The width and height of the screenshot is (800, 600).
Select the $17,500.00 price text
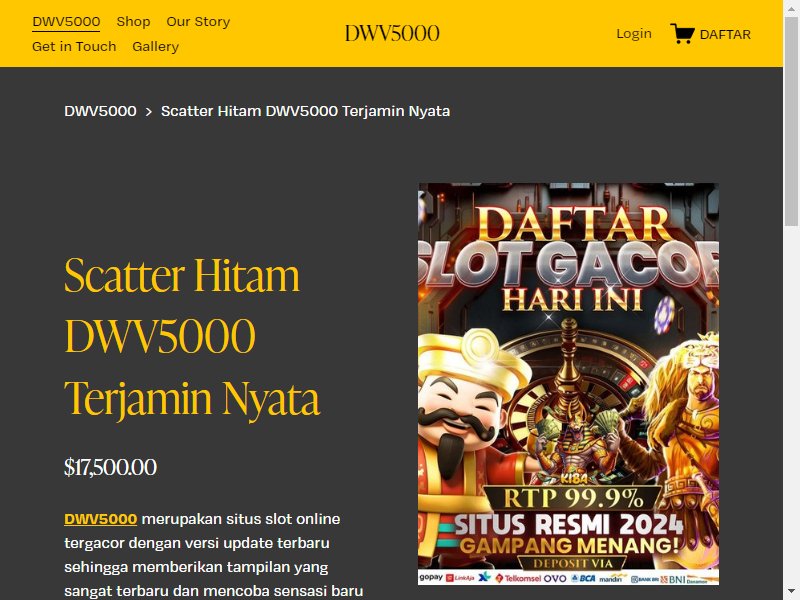(111, 467)
